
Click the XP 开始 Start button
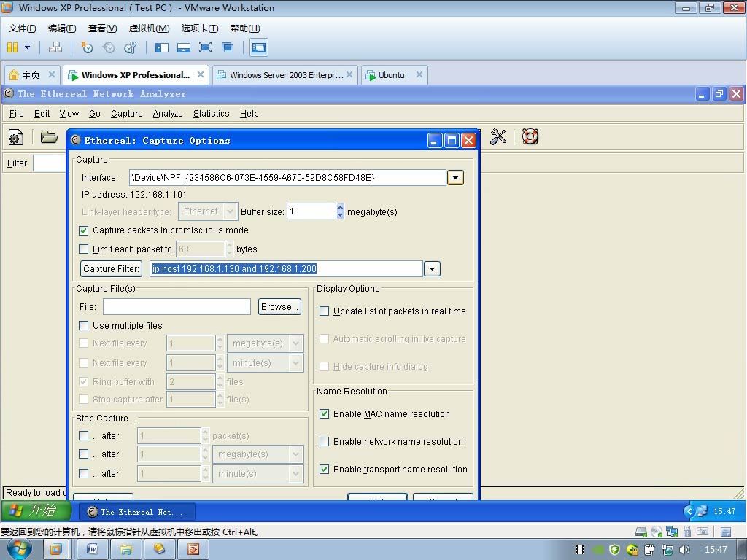pyautogui.click(x=36, y=511)
